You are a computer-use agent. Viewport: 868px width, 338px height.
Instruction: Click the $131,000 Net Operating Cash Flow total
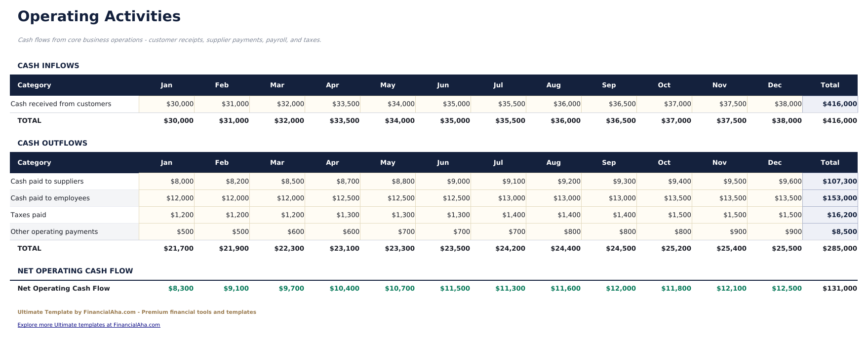(840, 289)
